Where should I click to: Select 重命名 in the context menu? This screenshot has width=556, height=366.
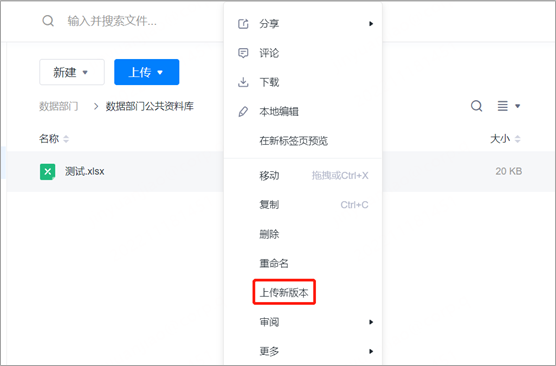[274, 264]
